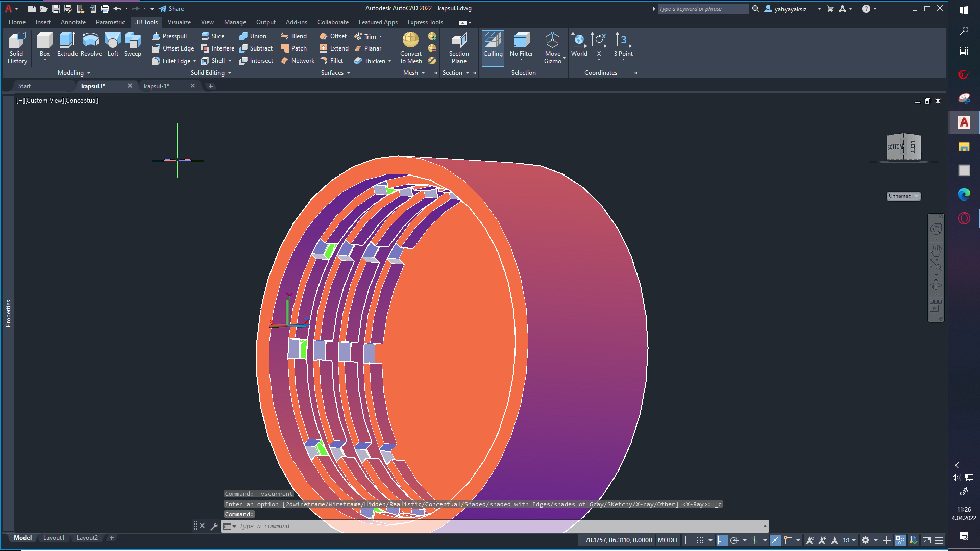Open the Section Plane tool

click(459, 48)
